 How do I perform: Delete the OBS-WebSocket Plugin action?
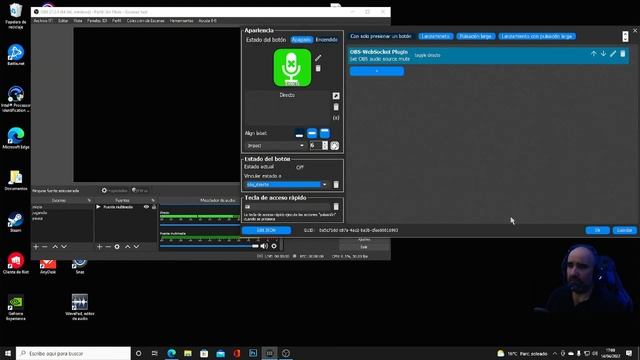pos(623,53)
